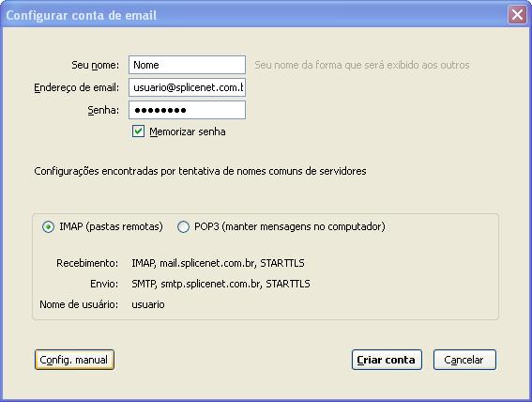Cancel the email account setup
This screenshot has height=402, width=532.
(464, 360)
